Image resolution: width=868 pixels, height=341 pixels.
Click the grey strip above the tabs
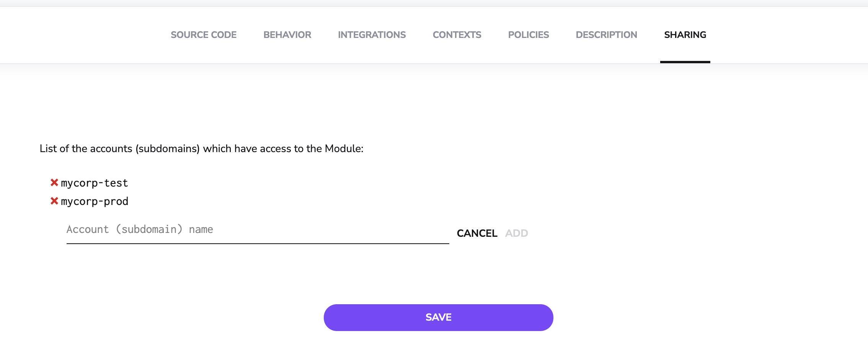point(434,3)
